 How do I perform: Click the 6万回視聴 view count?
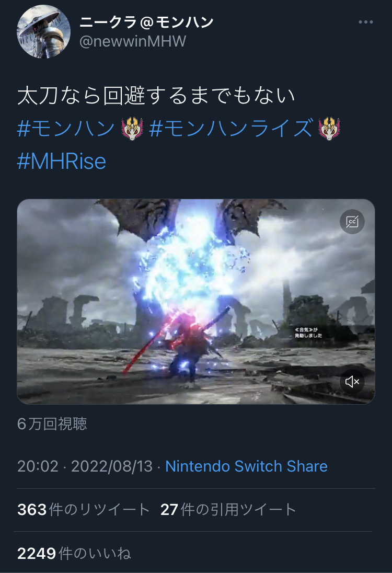click(52, 424)
